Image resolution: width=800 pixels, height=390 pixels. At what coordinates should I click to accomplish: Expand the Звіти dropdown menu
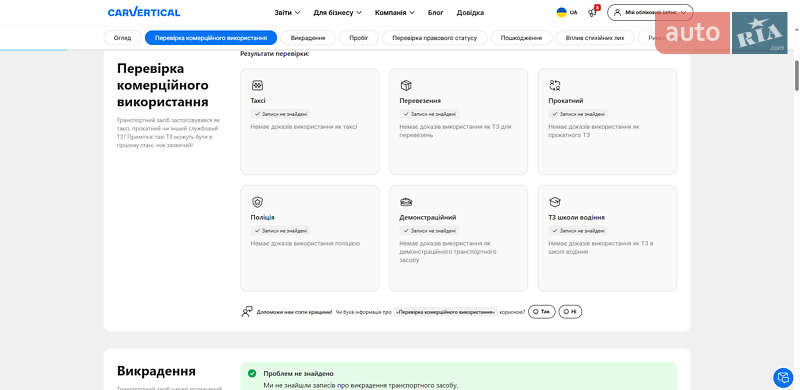pyautogui.click(x=287, y=13)
